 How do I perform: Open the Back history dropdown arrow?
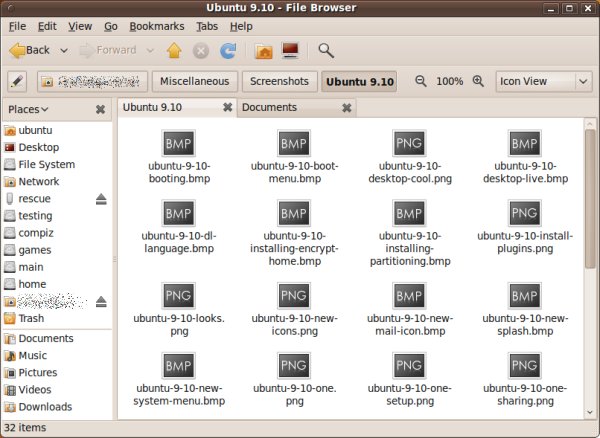click(64, 50)
